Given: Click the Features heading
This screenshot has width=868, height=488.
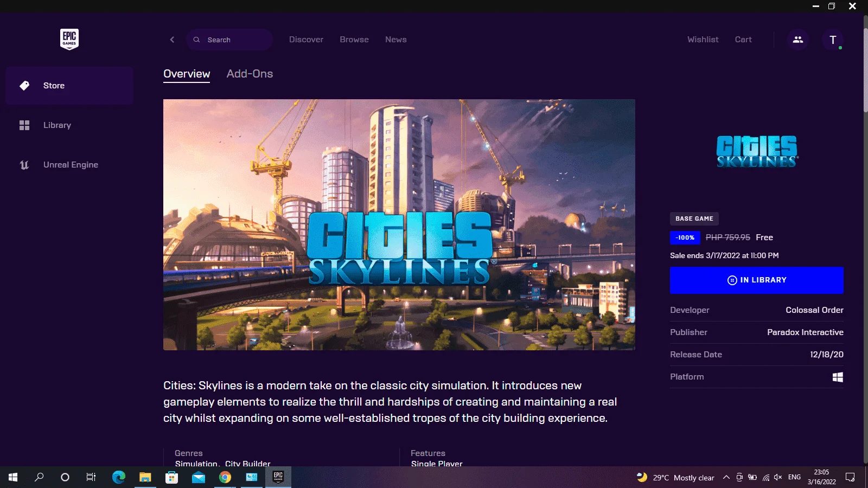Looking at the screenshot, I should [428, 453].
